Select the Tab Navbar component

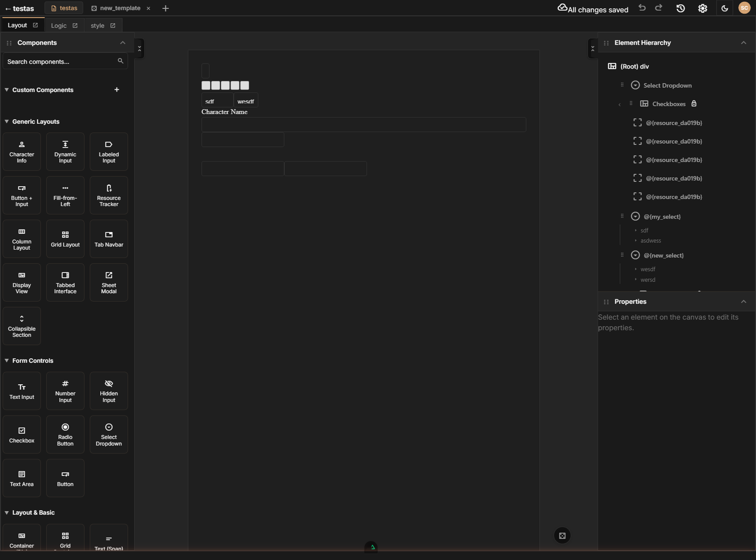(x=108, y=238)
